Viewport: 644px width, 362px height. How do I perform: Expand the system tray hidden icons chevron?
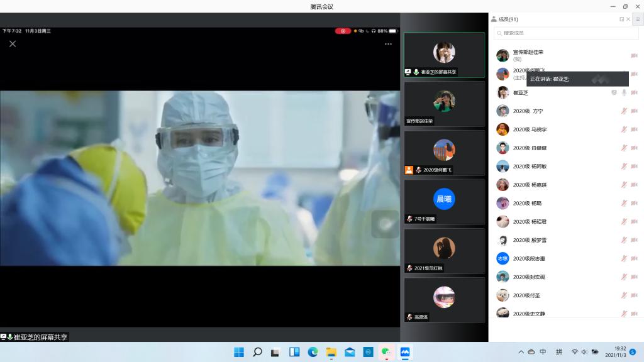[521, 352]
